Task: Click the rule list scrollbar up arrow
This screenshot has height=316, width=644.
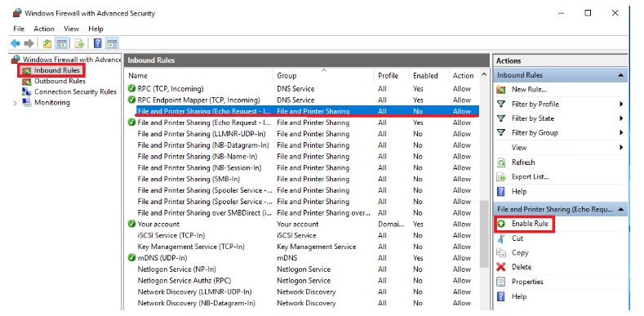Action: [484, 75]
